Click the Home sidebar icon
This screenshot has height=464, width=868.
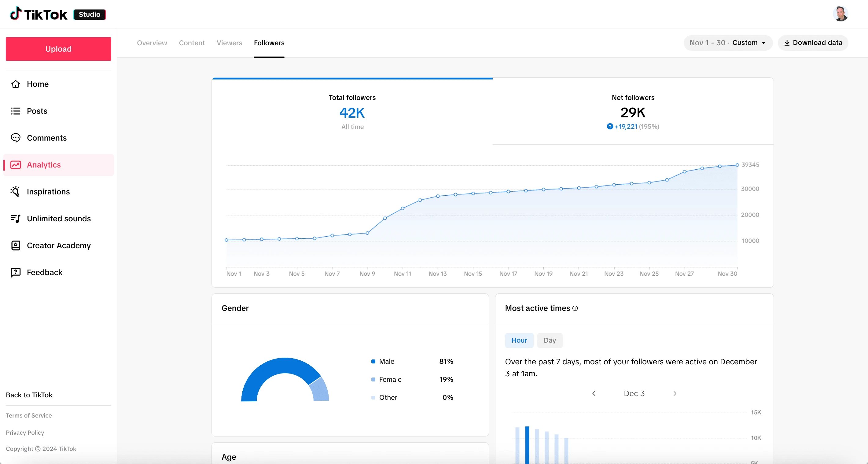[x=15, y=84]
